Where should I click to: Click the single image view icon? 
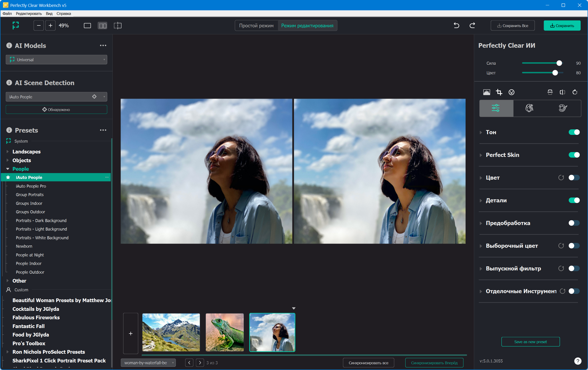click(87, 26)
